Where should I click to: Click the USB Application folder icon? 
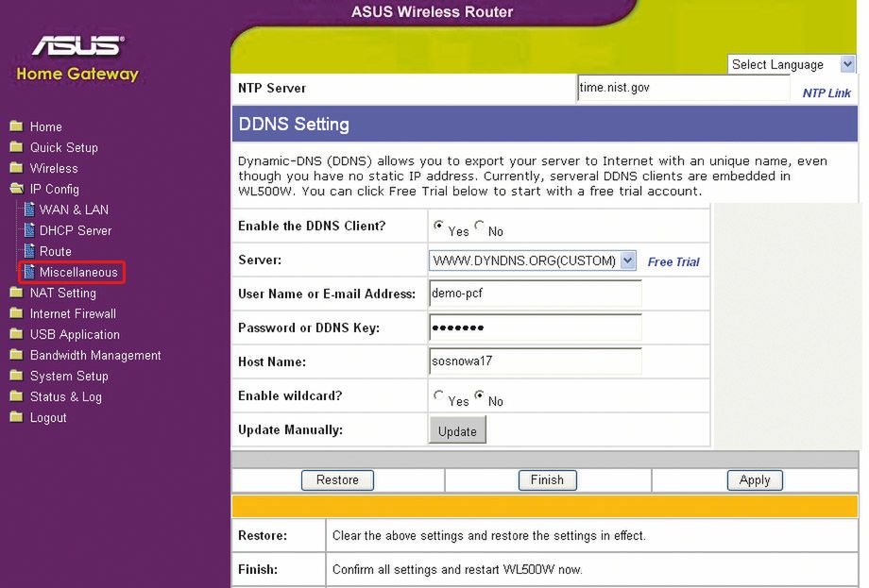(17, 334)
